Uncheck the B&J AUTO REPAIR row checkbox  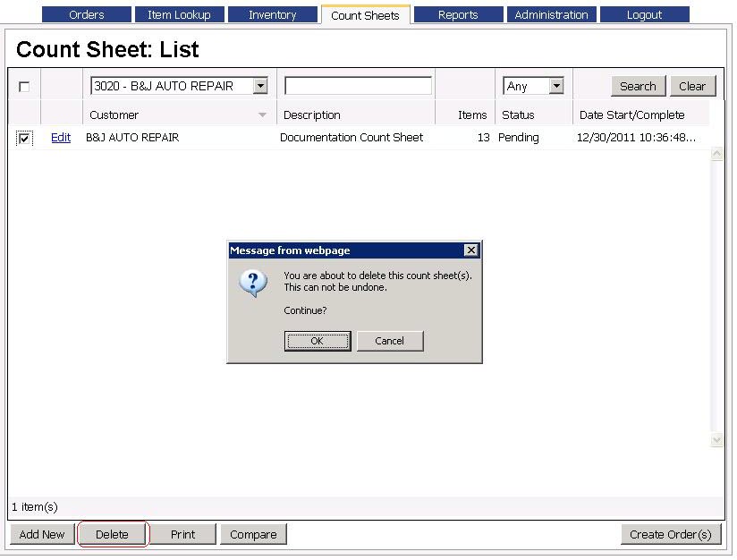24,138
